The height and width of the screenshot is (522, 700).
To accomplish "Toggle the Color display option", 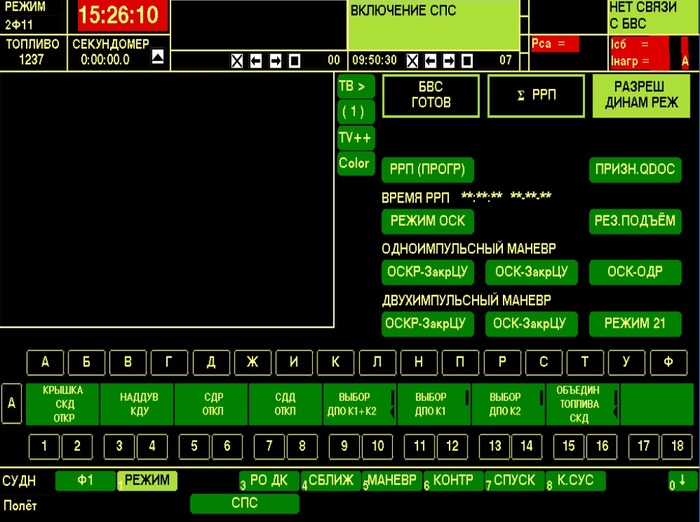I will [x=355, y=163].
